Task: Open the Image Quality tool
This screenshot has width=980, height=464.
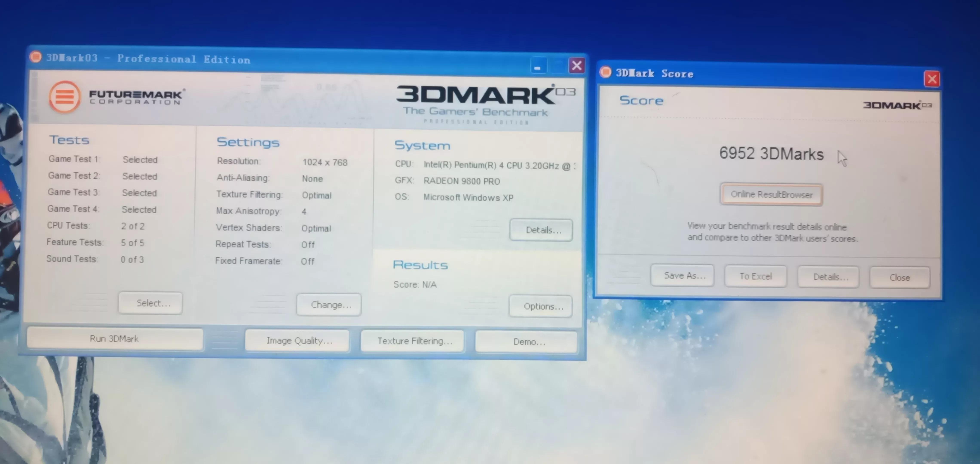Action: [297, 340]
